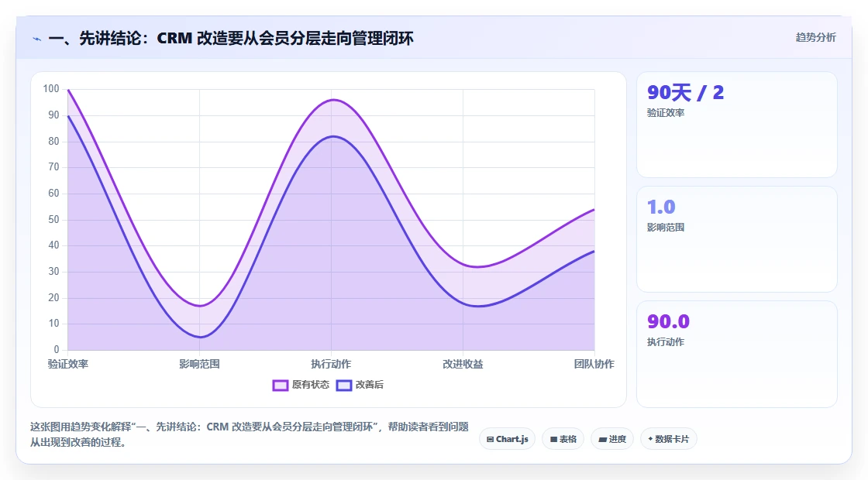Click the 执行动作 peak on purple line
The height and width of the screenshot is (480, 868).
tap(332, 100)
